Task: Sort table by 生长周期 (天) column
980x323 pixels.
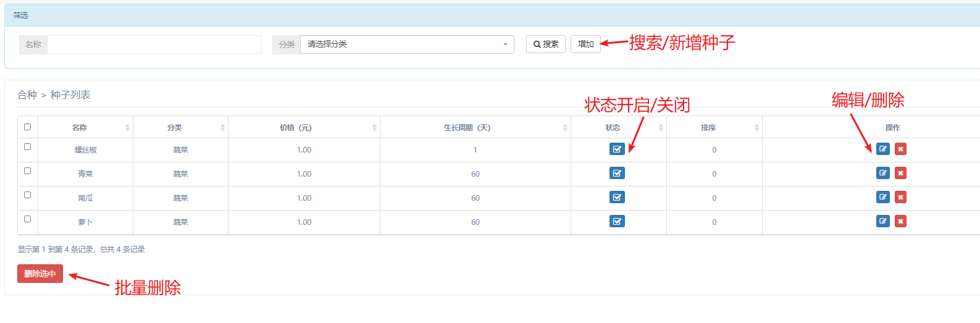Action: 475,127
